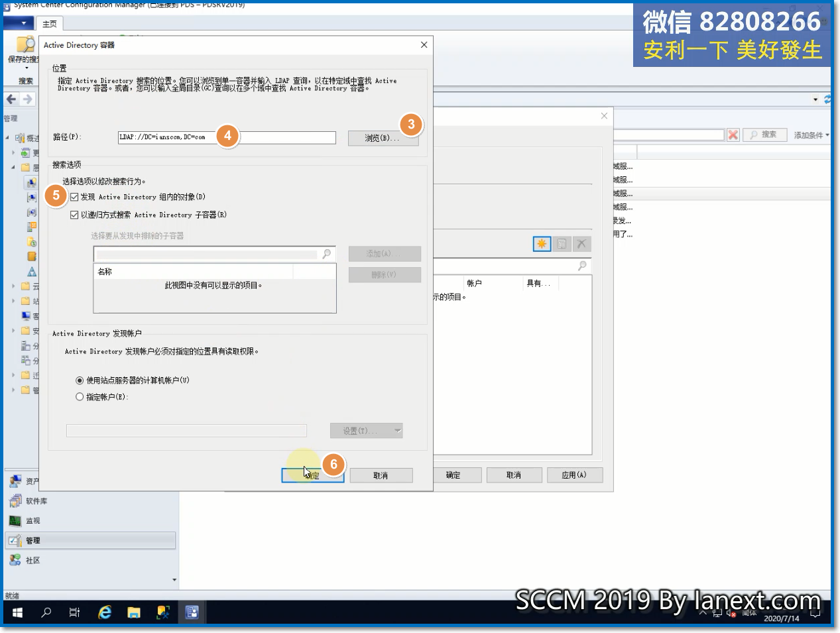The image size is (840, 633).
Task: Select the specify account (指定帐户) radio button
Action: [80, 397]
